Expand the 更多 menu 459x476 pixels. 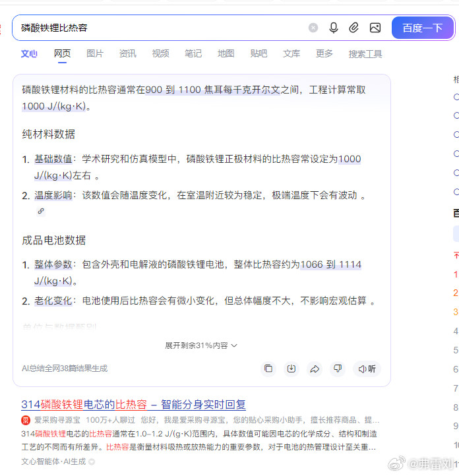tap(324, 54)
